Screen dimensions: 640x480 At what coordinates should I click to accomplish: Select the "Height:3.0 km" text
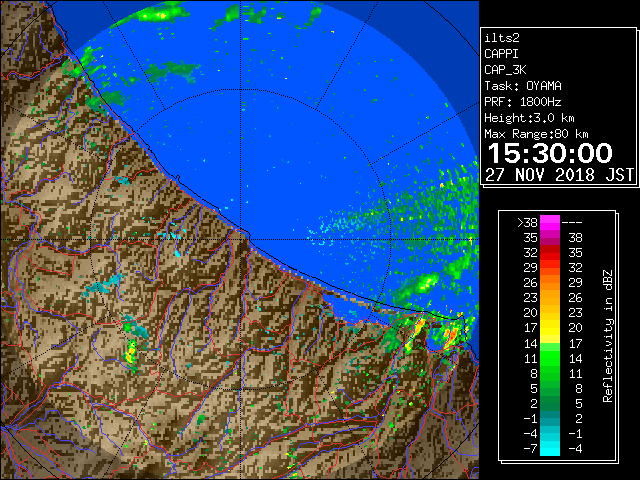pos(529,118)
